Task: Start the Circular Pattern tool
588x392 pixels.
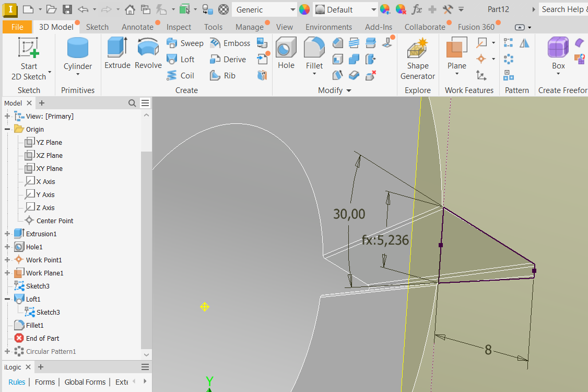Action: pos(508,59)
